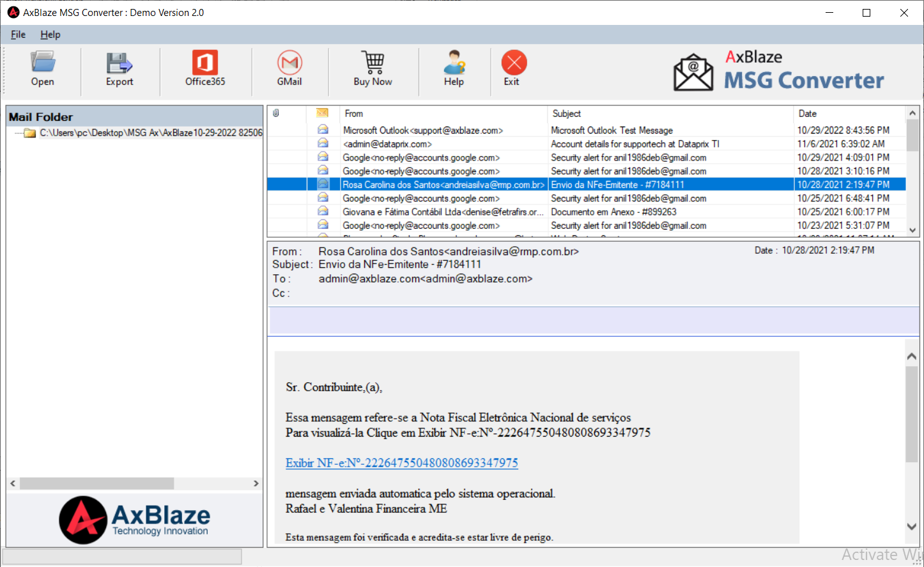
Task: Click the envelope icon column header
Action: click(x=323, y=113)
